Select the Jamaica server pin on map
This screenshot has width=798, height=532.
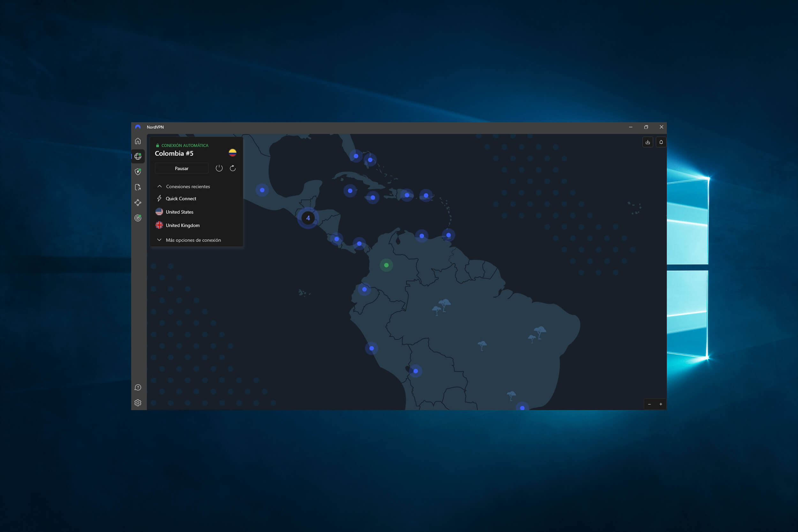click(x=373, y=198)
